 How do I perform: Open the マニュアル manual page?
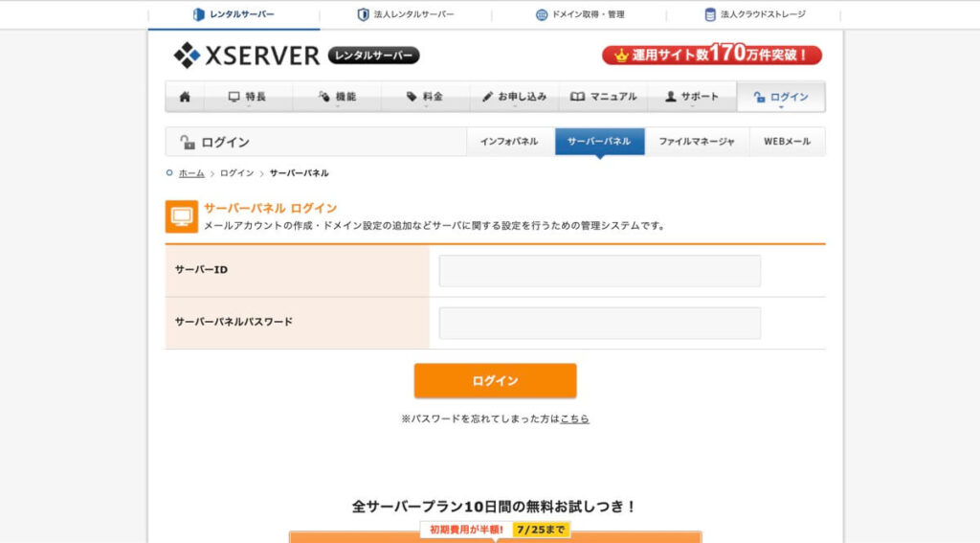tap(603, 97)
